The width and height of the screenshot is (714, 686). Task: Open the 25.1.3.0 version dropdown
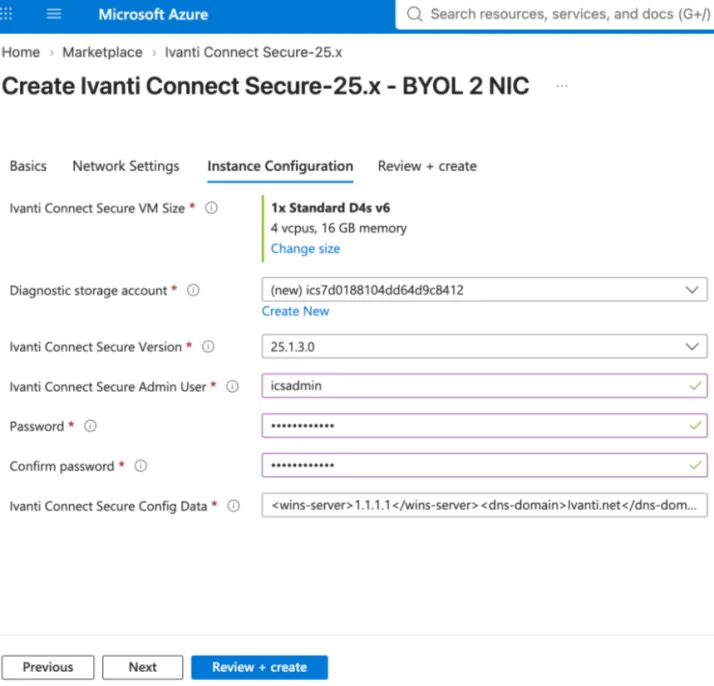click(484, 346)
